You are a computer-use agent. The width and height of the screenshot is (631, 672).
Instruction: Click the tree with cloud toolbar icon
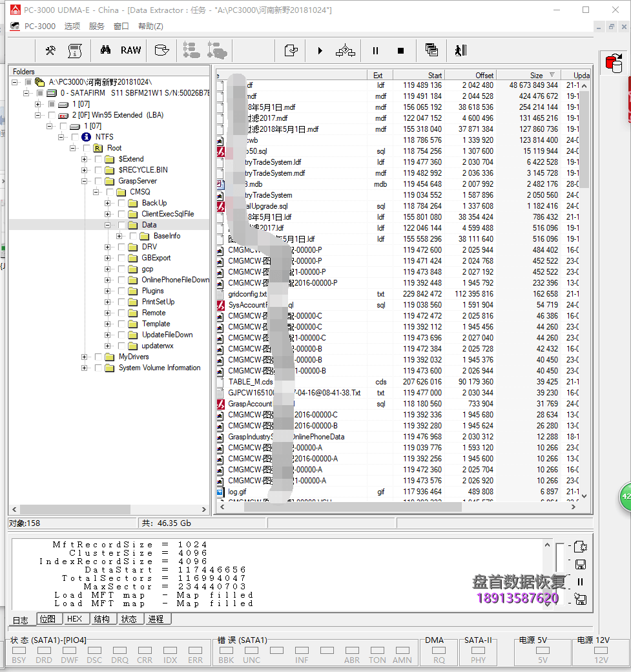tap(217, 50)
